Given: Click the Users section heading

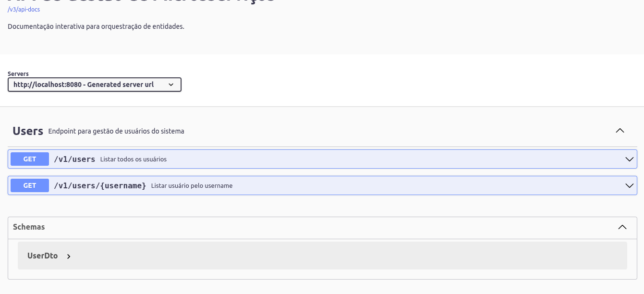Looking at the screenshot, I should [27, 130].
